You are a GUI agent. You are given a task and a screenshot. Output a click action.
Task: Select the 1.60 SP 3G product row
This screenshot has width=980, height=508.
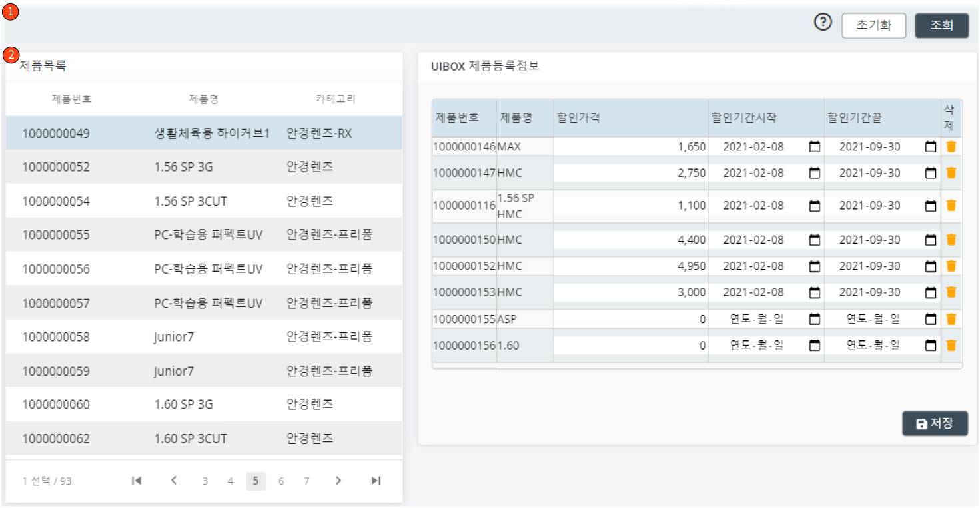click(x=200, y=404)
